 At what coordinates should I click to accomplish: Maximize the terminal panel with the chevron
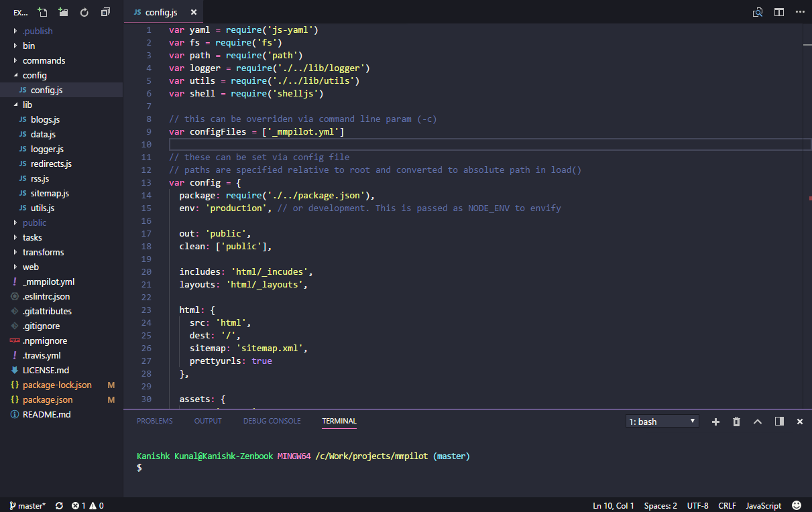pos(757,422)
